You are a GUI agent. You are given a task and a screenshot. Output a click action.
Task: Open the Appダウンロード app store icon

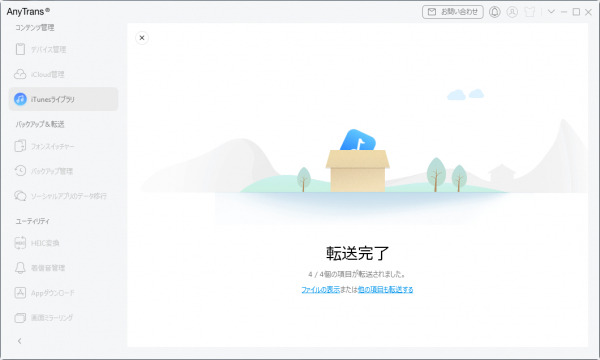[20, 293]
